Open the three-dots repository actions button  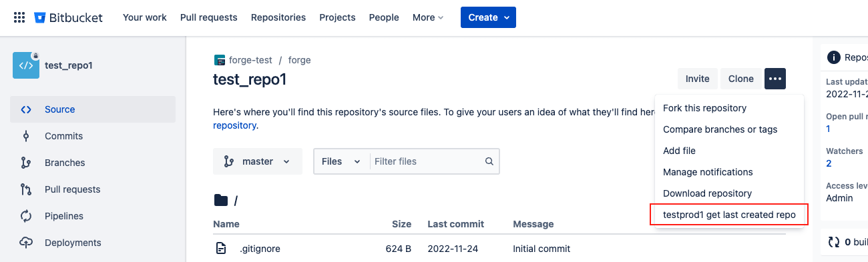pos(775,79)
